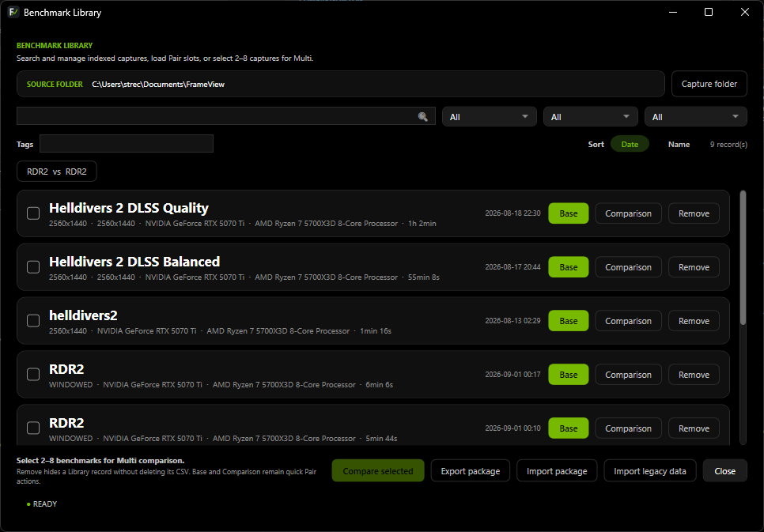Remove the RDR2 00:10 record

[x=694, y=428]
